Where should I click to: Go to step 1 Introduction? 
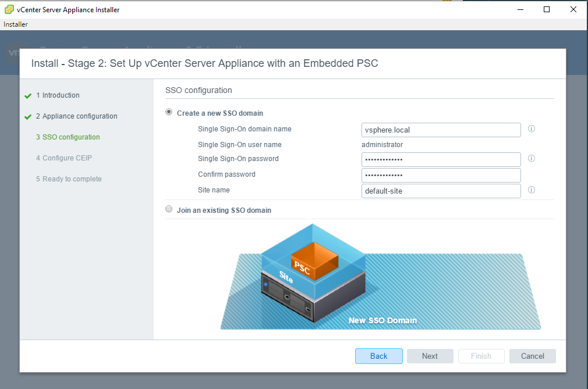(x=58, y=95)
